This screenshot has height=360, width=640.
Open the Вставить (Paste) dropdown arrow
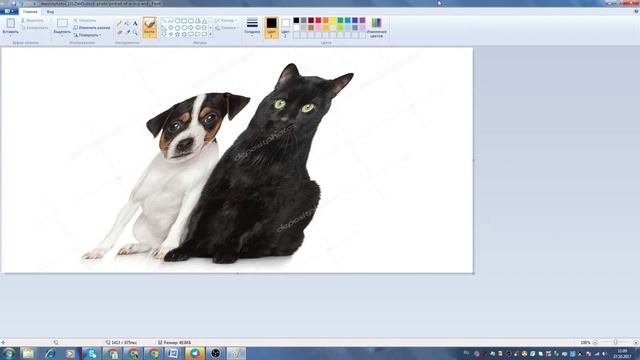coord(11,36)
